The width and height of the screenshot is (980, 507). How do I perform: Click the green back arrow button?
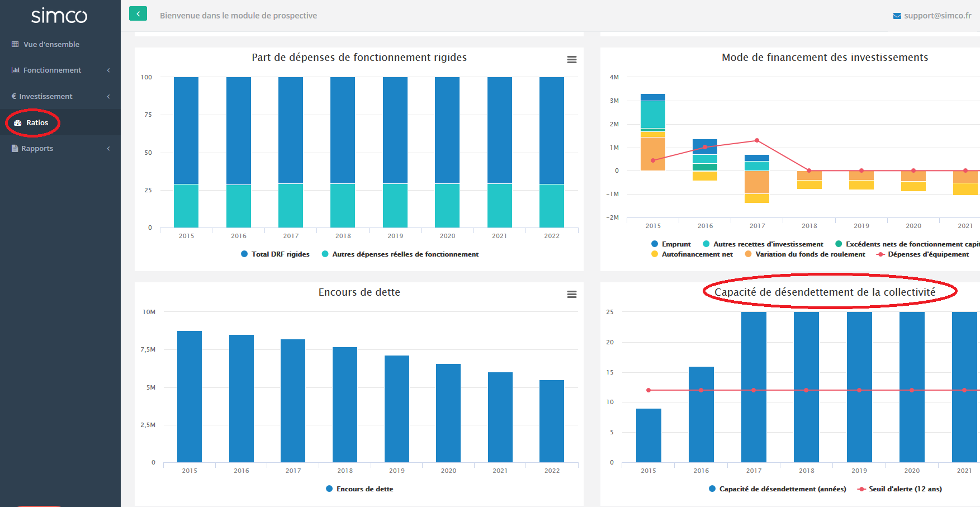[x=138, y=14]
